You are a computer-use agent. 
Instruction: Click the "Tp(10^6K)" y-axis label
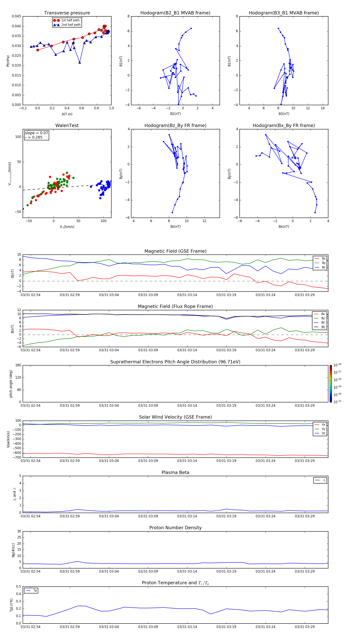point(11,605)
